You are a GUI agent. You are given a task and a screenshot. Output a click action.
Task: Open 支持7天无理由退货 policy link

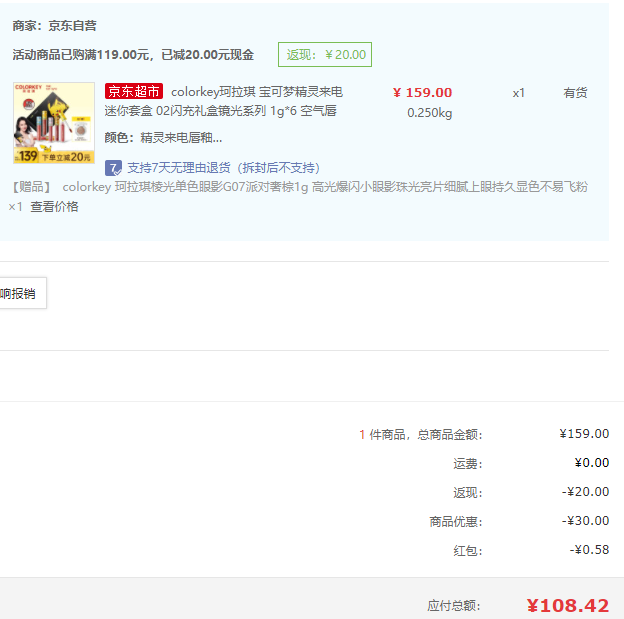click(224, 168)
